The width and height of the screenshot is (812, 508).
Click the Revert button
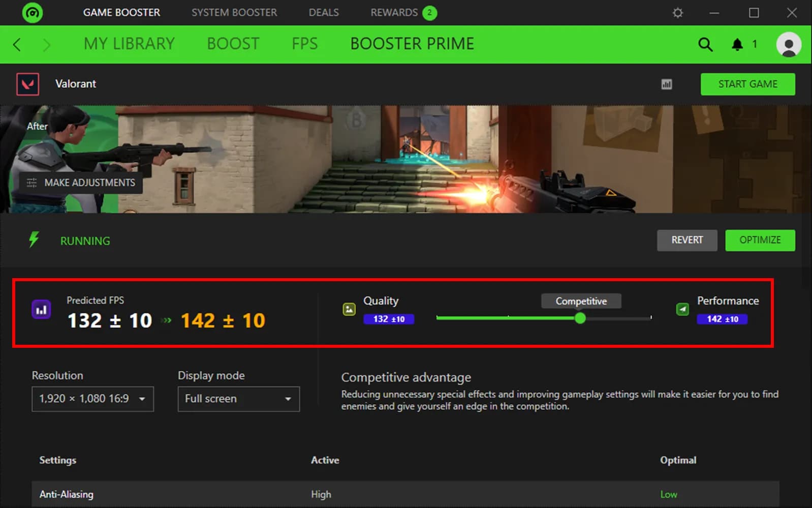687,240
